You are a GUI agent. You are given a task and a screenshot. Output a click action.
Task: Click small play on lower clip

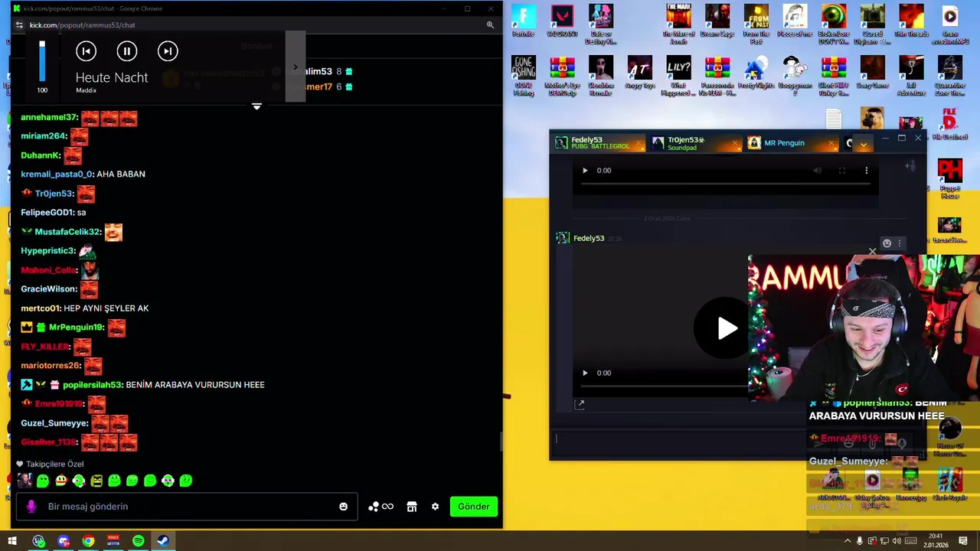coord(585,373)
